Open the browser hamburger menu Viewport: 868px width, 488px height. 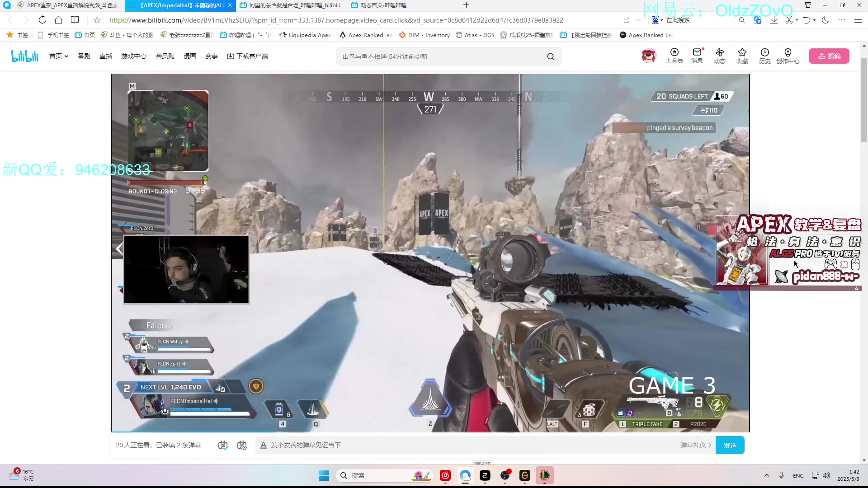tap(858, 20)
